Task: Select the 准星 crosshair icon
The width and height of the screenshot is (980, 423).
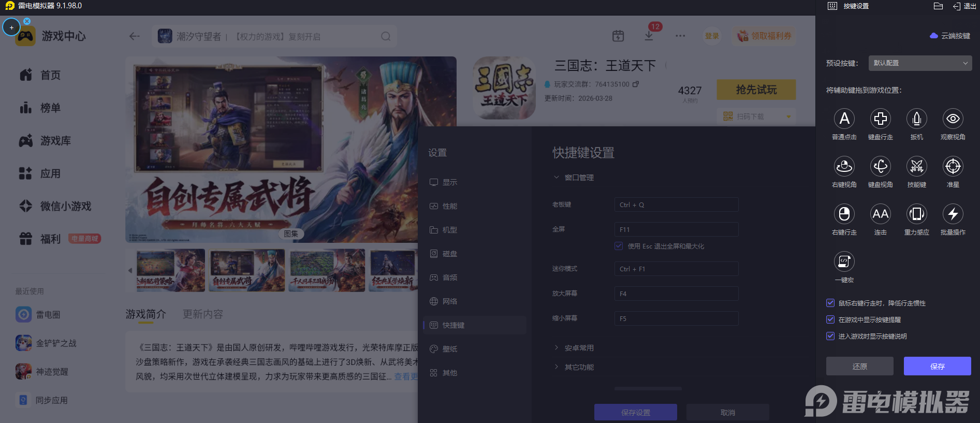Action: (953, 167)
